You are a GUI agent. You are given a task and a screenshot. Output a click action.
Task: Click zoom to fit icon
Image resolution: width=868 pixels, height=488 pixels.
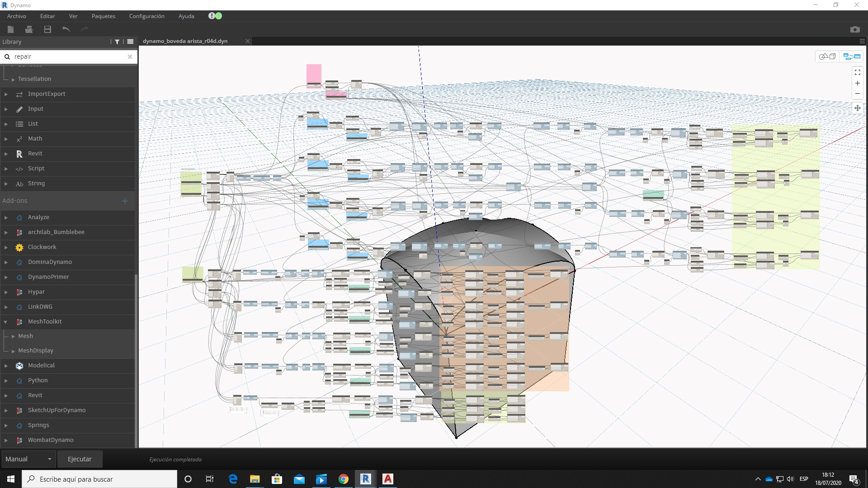[857, 72]
